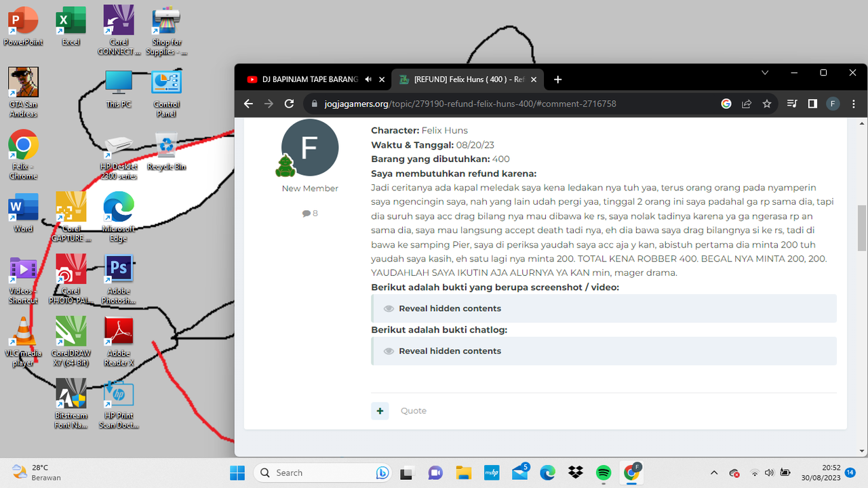This screenshot has width=868, height=488.
Task: Select GTA San Andreas desktop icon
Action: 23,92
